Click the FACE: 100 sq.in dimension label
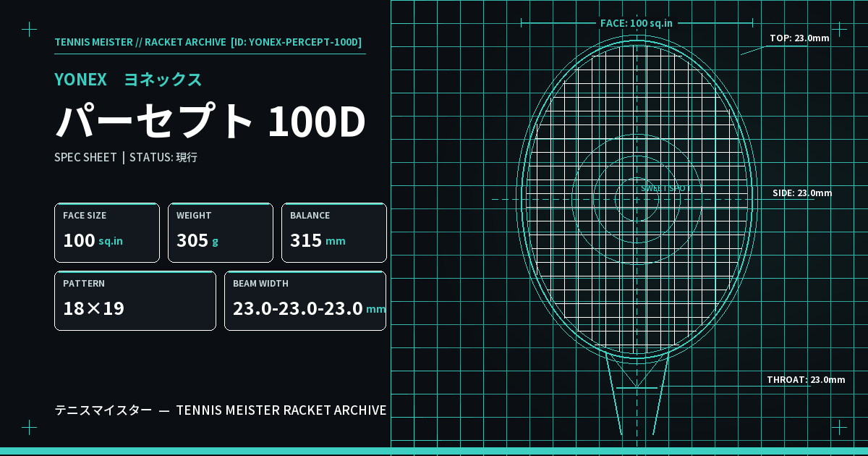The image size is (868, 456). click(x=637, y=23)
